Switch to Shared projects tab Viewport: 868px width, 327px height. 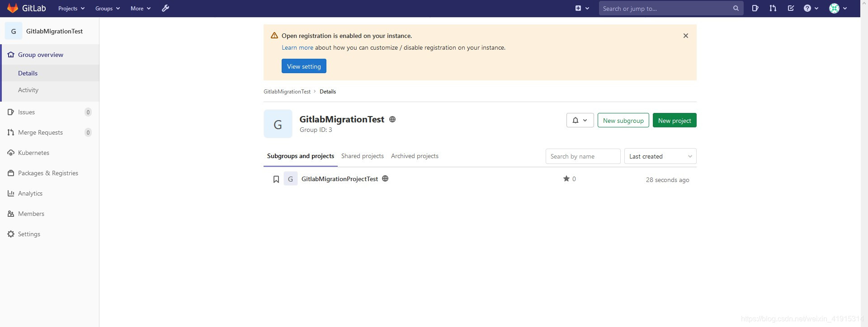pyautogui.click(x=363, y=156)
